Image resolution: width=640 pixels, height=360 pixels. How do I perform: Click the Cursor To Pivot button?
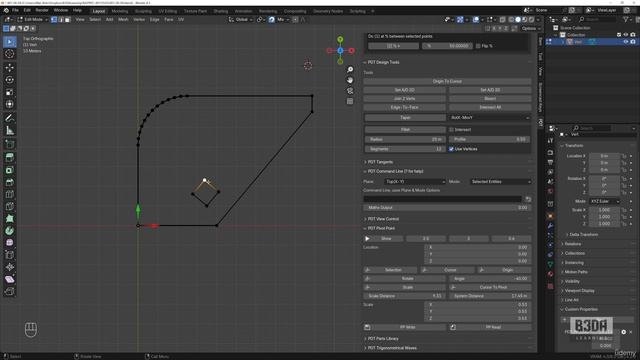[x=490, y=287]
